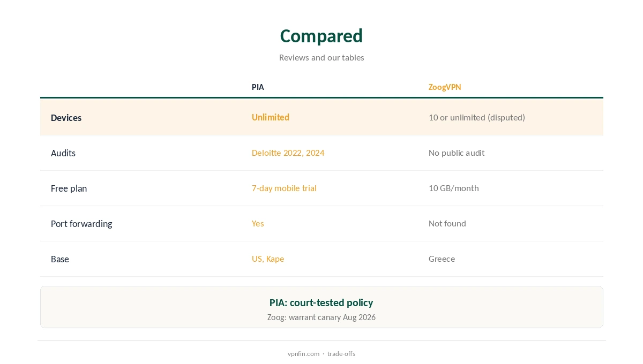Screen dimensions: 643x364
Task: Click the PIA column header
Action: tap(258, 87)
